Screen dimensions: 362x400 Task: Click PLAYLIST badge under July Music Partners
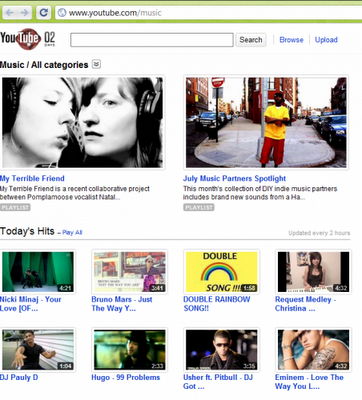[199, 207]
